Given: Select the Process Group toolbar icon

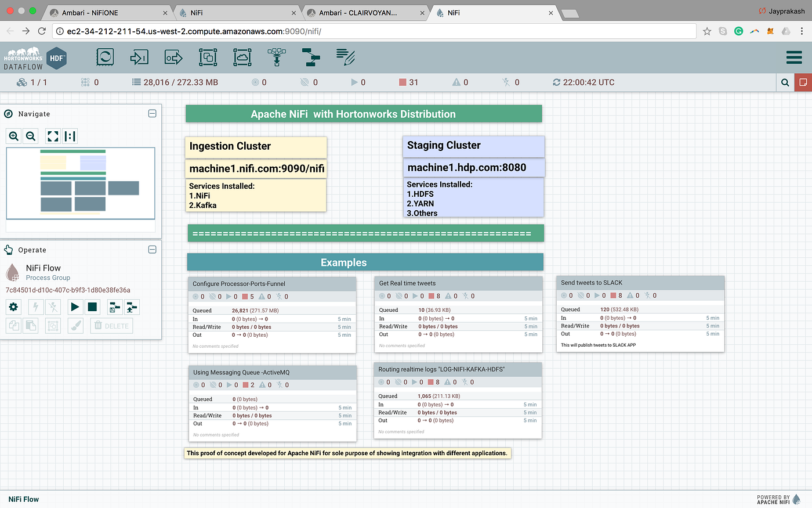Looking at the screenshot, I should pyautogui.click(x=208, y=57).
